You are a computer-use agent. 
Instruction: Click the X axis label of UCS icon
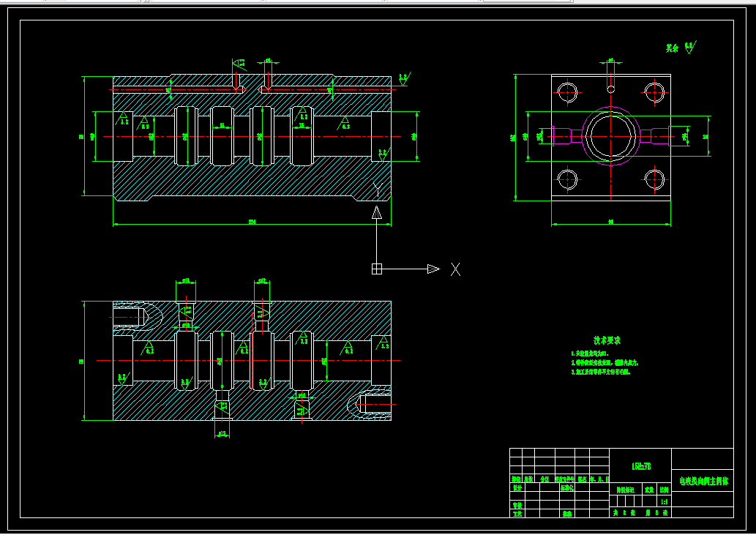(455, 269)
